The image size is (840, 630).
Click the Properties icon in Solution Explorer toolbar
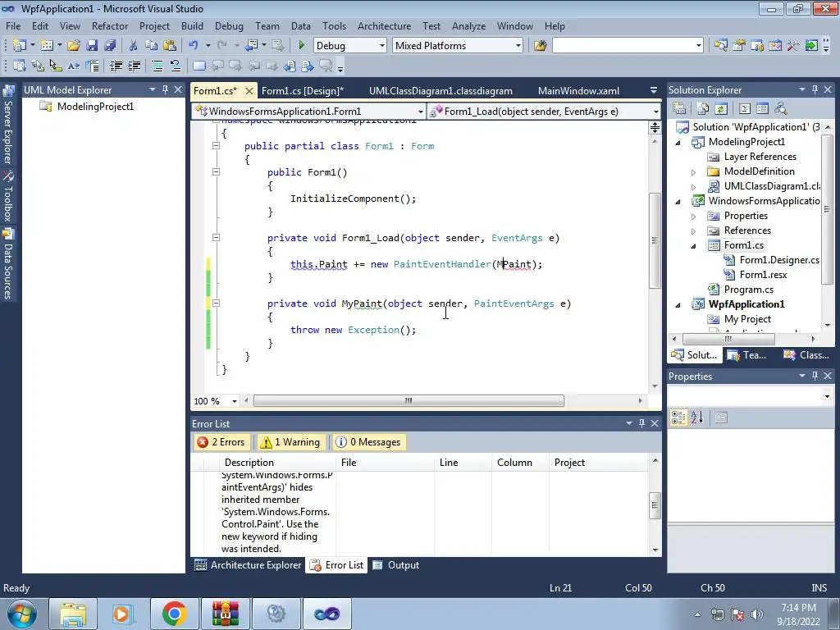(x=679, y=109)
